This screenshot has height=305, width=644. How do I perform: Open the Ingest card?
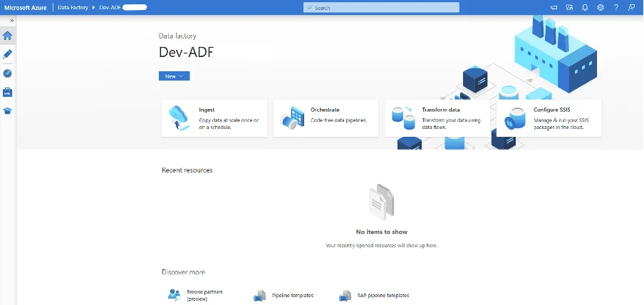tap(214, 118)
